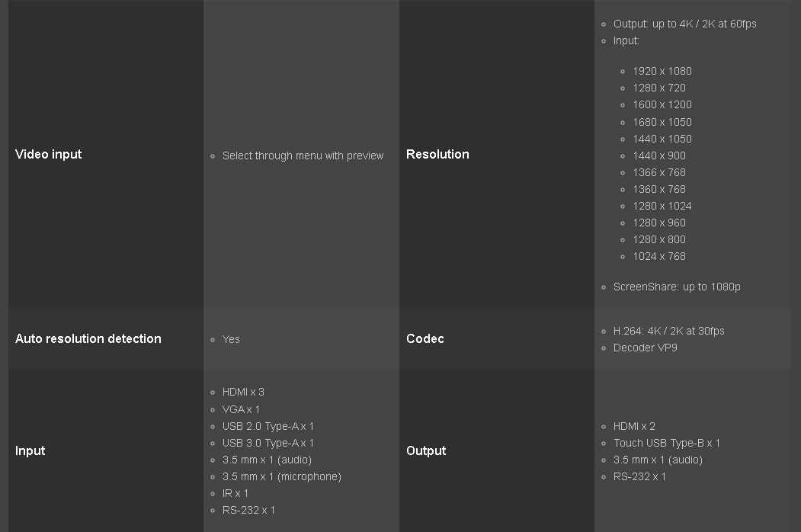Click the 3.5 mm microphone input item
The height and width of the screenshot is (532, 801).
pos(281,476)
